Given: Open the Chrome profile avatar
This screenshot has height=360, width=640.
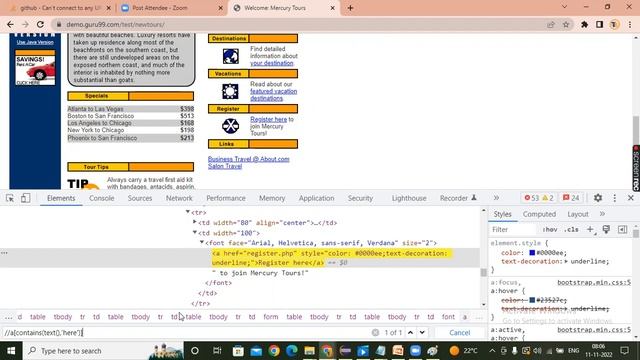Looking at the screenshot, I should (614, 24).
